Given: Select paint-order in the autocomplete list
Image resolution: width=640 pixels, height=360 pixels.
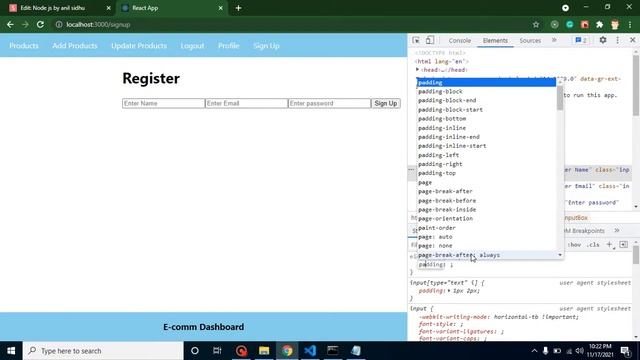Looking at the screenshot, I should pyautogui.click(x=486, y=228).
